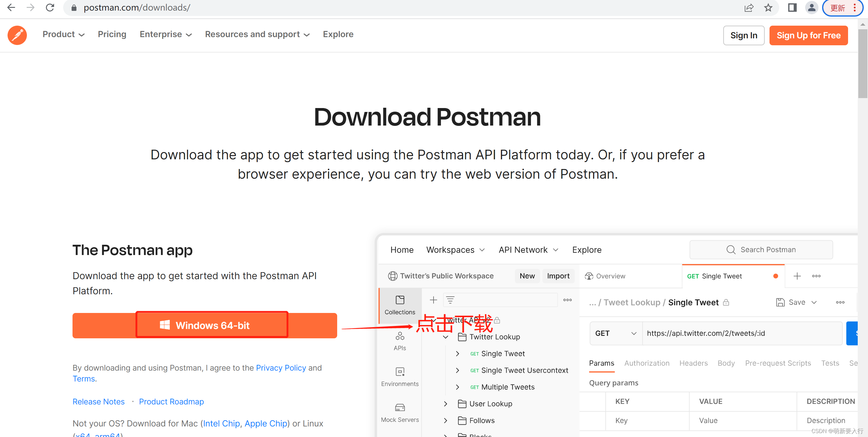
Task: Open the Pricing menu item
Action: [112, 34]
